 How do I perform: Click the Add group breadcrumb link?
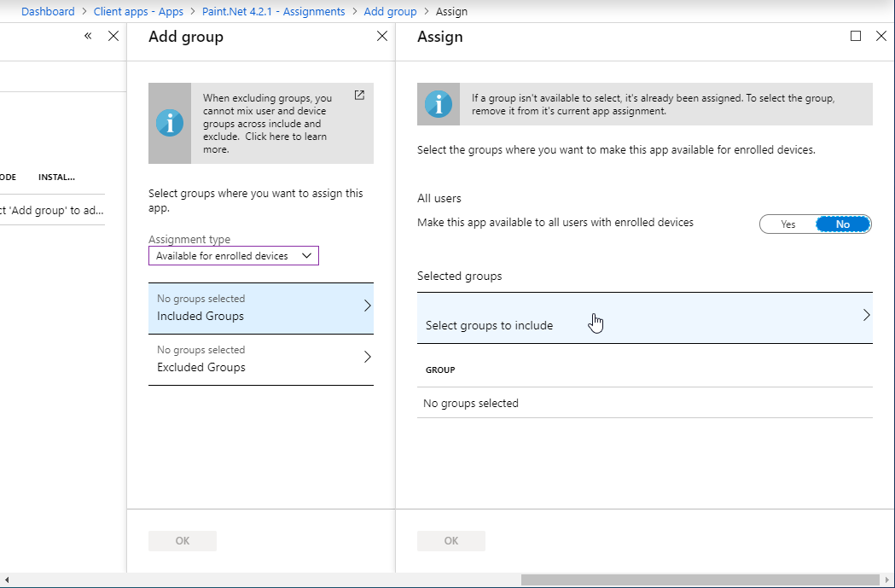point(390,12)
